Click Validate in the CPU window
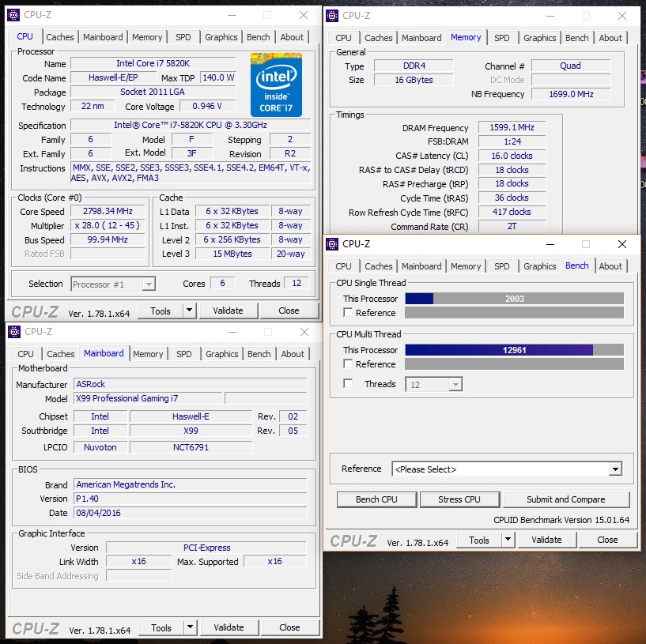 pyautogui.click(x=229, y=311)
